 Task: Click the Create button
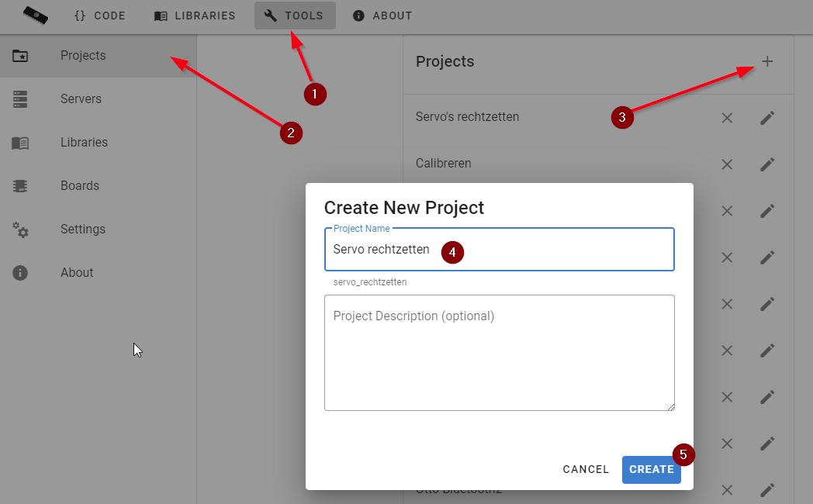(x=651, y=469)
